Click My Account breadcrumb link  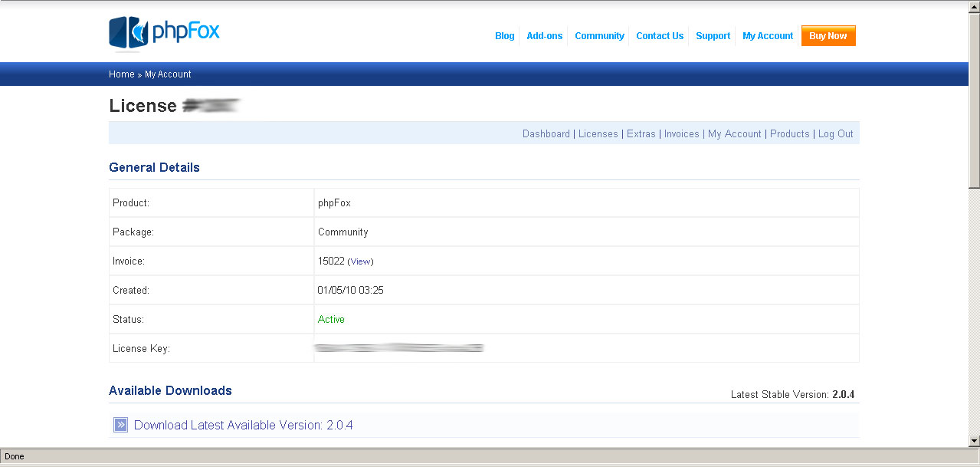[x=168, y=74]
